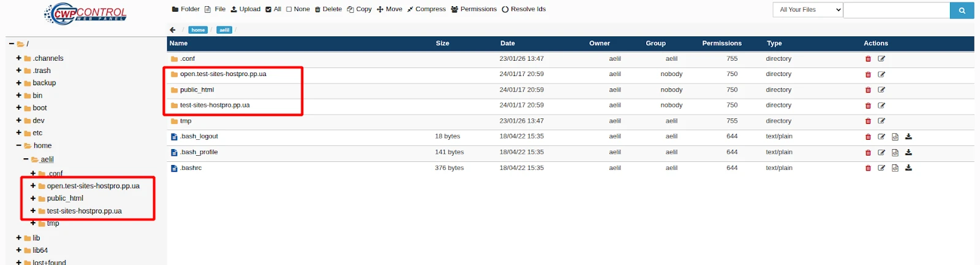Click Upload button in toolbar
This screenshot has height=265, width=980.
click(x=245, y=9)
